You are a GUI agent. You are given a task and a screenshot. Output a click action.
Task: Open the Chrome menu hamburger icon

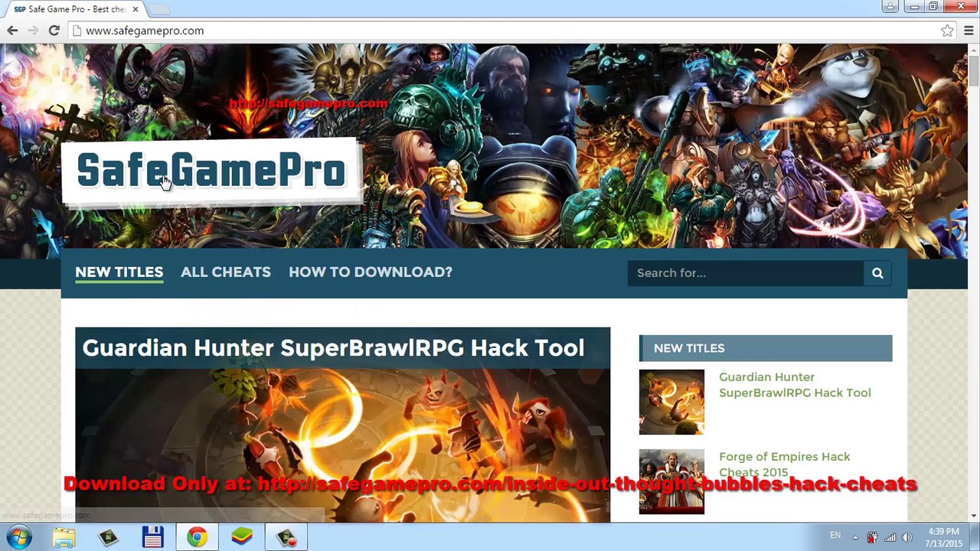969,31
